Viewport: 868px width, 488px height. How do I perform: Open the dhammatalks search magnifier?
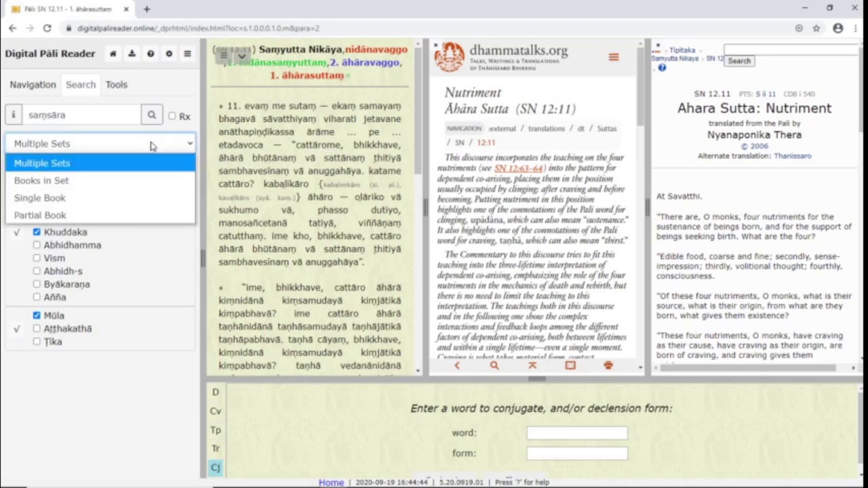click(x=494, y=365)
